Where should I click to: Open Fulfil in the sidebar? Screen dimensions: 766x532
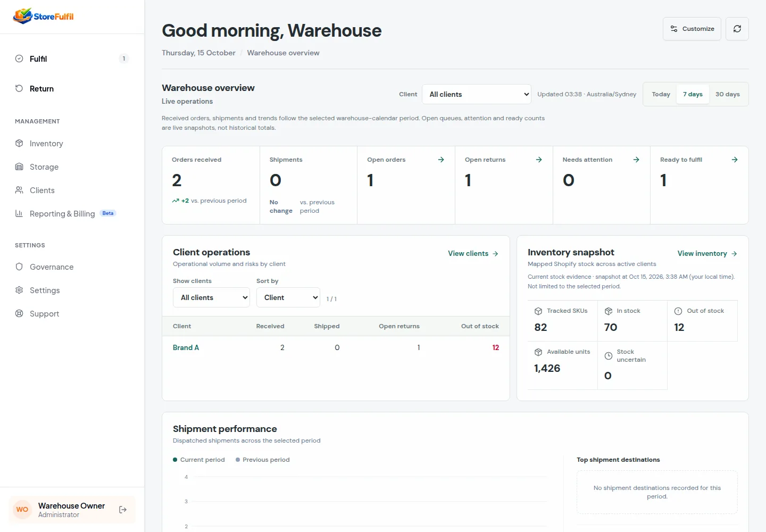[72, 59]
